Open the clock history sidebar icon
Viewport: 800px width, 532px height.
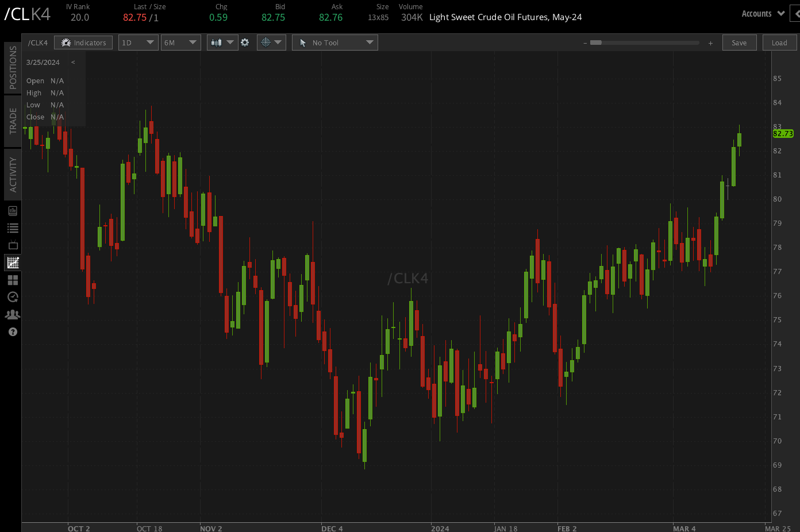click(13, 297)
